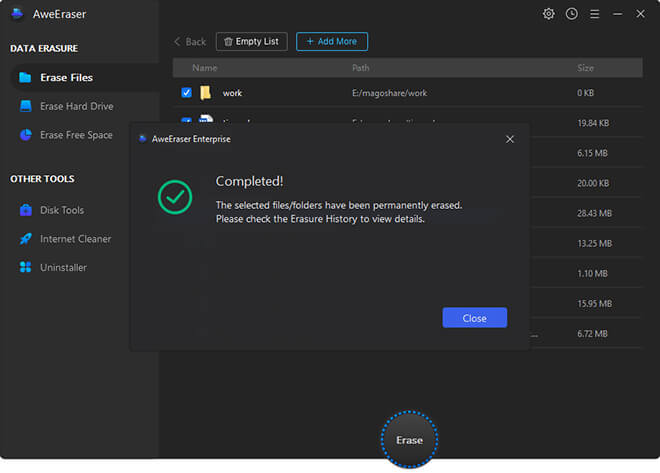Select Erase Hard Drive in sidebar
660x473 pixels.
tap(77, 106)
